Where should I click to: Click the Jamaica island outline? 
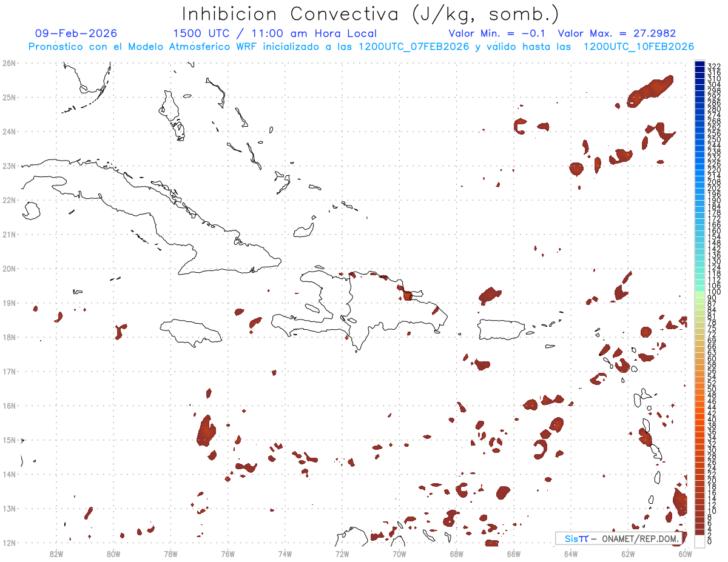(x=191, y=332)
